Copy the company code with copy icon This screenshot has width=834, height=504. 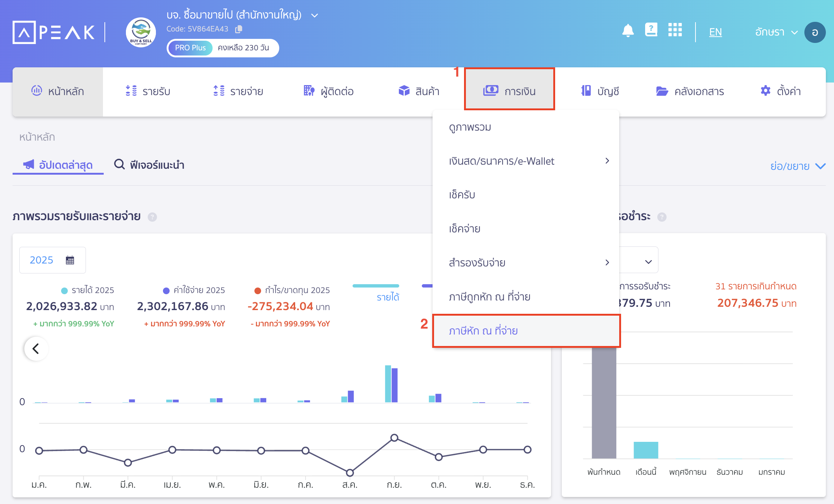(239, 29)
